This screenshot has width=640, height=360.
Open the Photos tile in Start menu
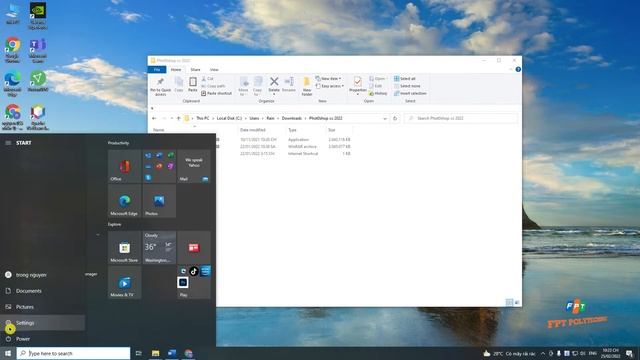click(x=159, y=201)
